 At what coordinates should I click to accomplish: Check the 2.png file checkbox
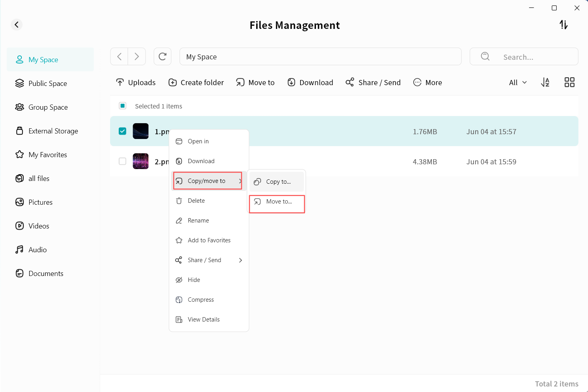[x=123, y=162]
